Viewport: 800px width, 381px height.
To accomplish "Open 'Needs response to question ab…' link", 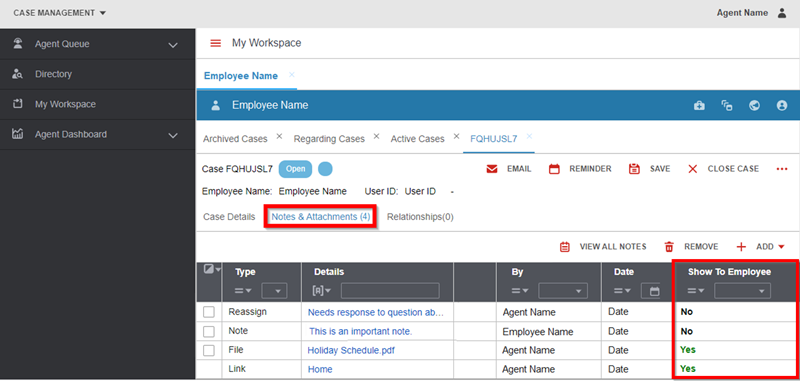I will pos(376,313).
